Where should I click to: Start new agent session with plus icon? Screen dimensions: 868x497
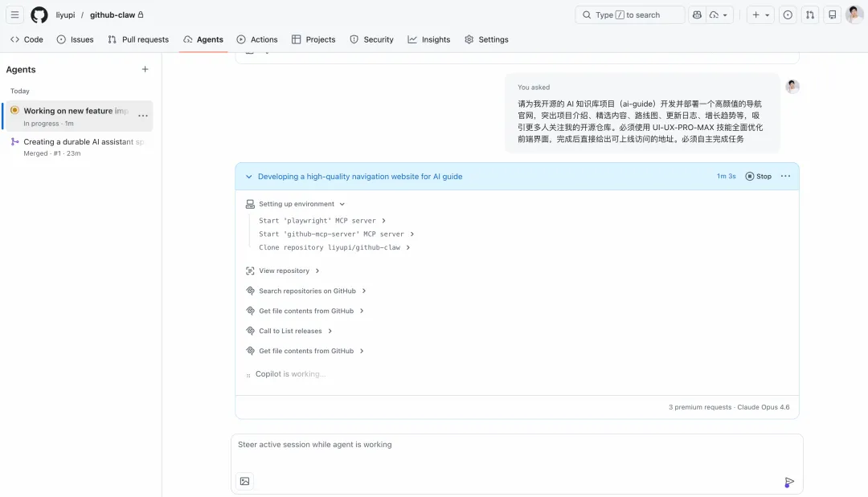[x=145, y=70]
